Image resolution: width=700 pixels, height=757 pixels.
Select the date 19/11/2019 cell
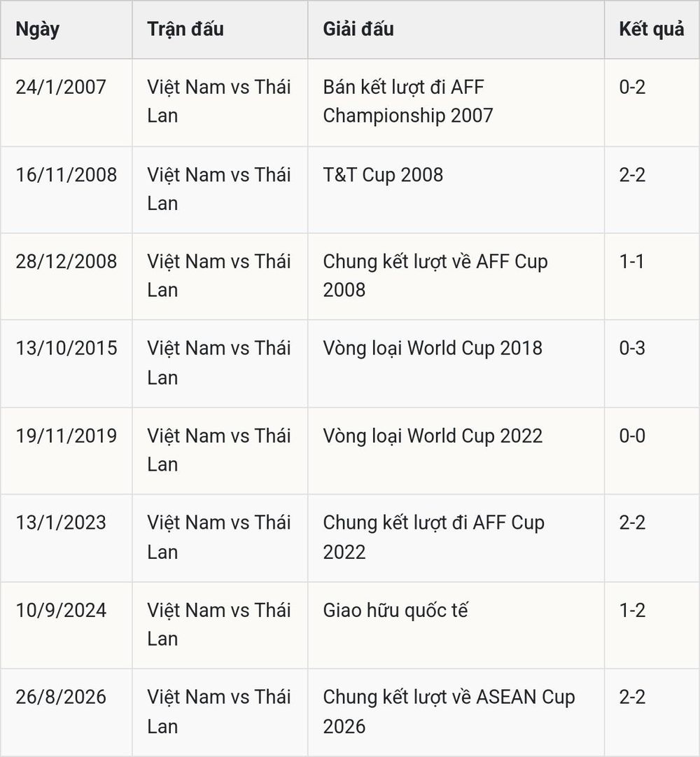pos(66,451)
